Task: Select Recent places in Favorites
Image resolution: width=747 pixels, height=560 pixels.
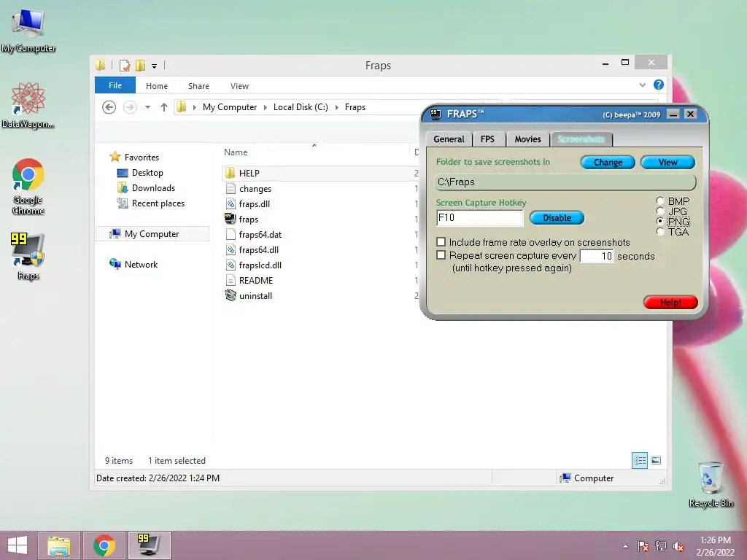Action: coord(158,203)
